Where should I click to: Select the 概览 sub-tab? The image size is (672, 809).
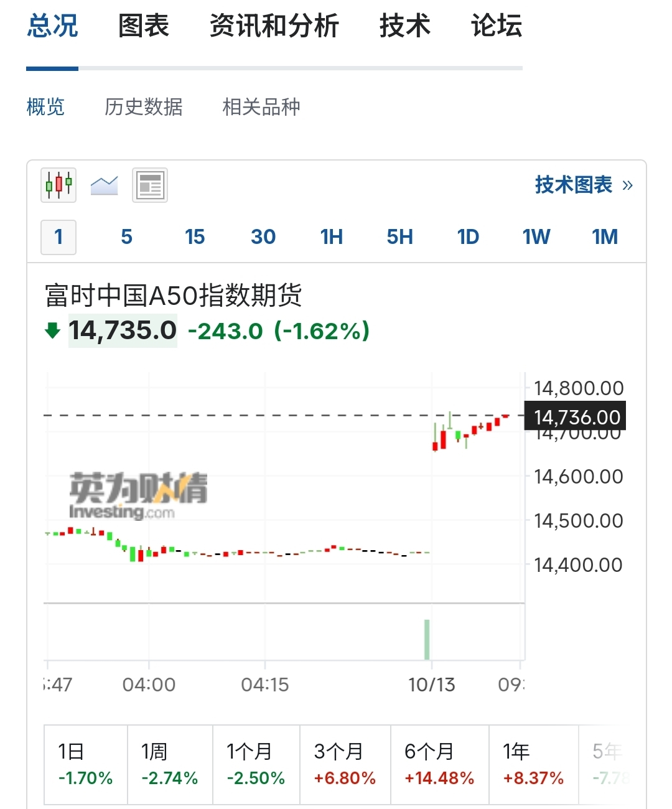pos(45,107)
